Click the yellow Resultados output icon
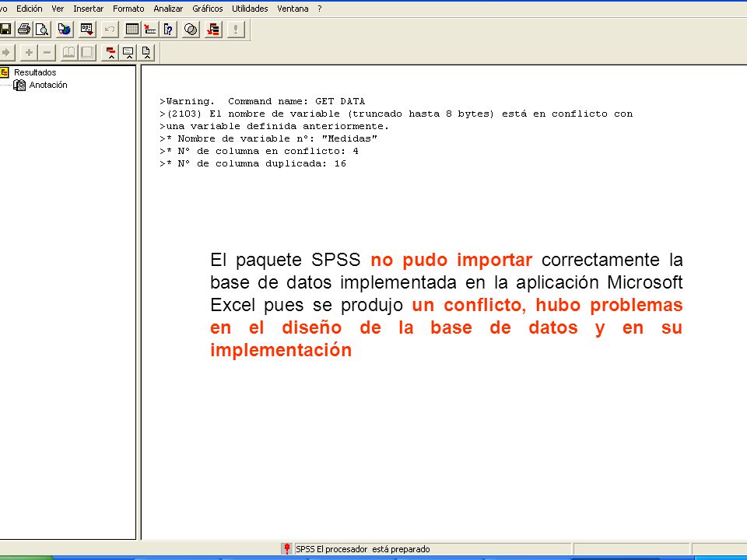This screenshot has width=747, height=560. pos(5,72)
